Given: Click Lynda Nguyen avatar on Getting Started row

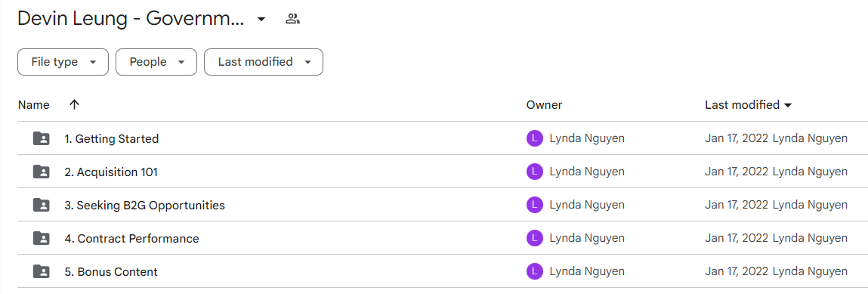Looking at the screenshot, I should click(x=534, y=138).
